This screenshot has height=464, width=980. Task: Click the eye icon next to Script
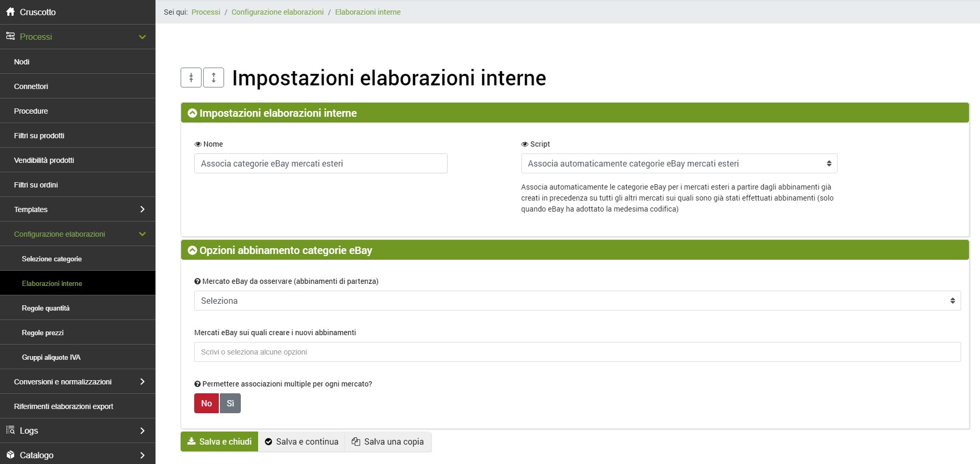click(x=525, y=144)
